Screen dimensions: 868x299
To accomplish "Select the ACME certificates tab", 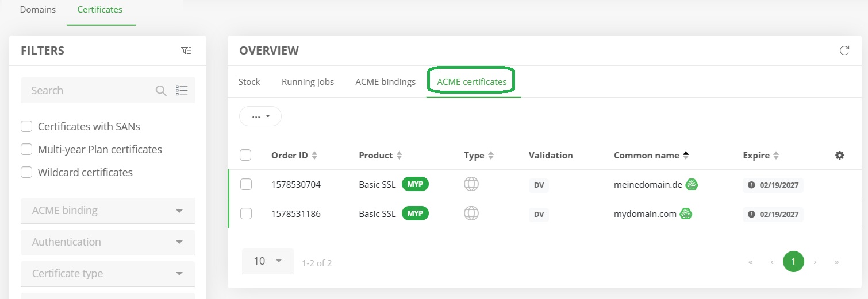I will (x=472, y=82).
